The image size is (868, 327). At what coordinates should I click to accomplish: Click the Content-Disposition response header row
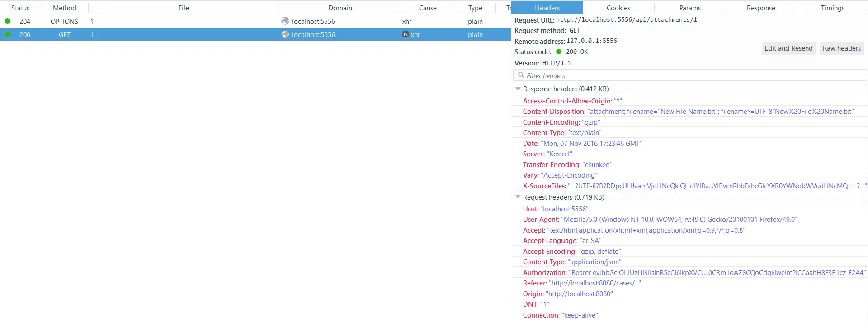(x=689, y=112)
